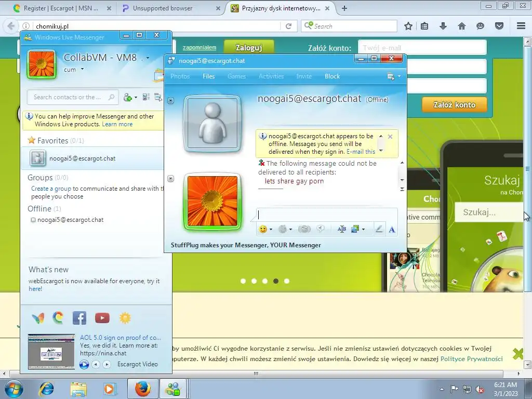Screen dimensions: 532x399
Task: Play the Escargot Video
Action: tap(84, 364)
